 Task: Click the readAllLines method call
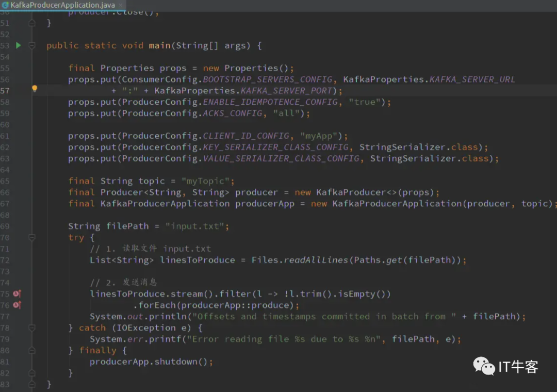(x=315, y=260)
